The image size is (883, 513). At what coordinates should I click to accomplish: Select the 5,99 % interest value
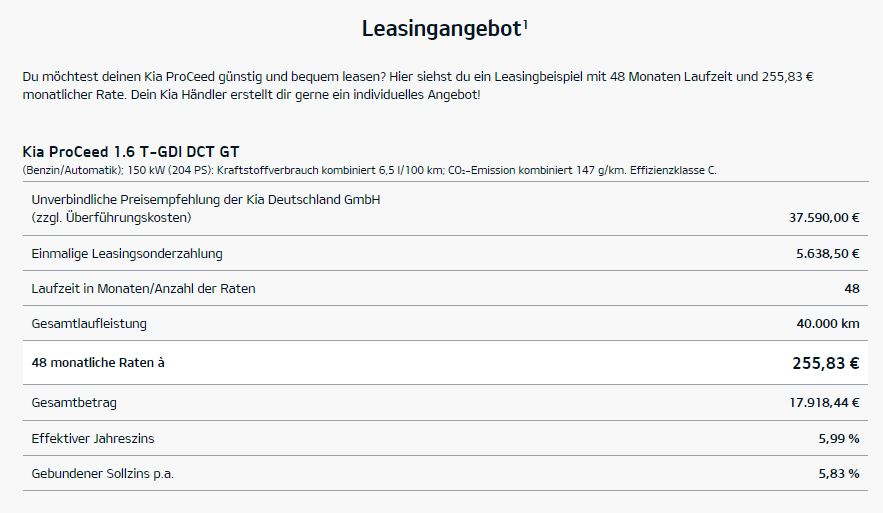(839, 438)
